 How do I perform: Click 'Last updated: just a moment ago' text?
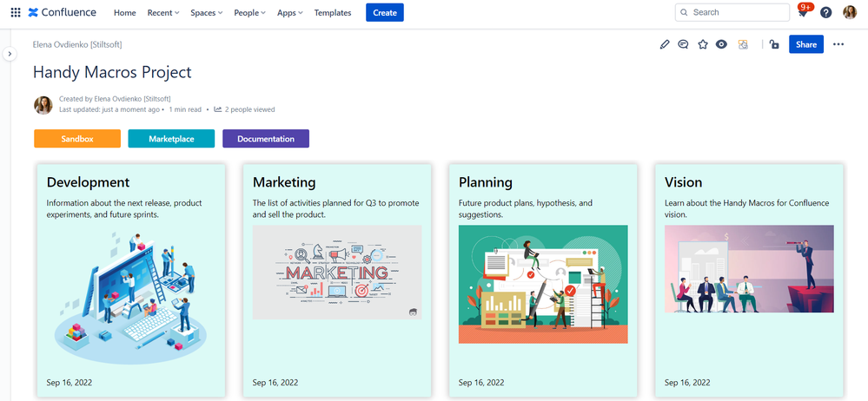(x=109, y=109)
